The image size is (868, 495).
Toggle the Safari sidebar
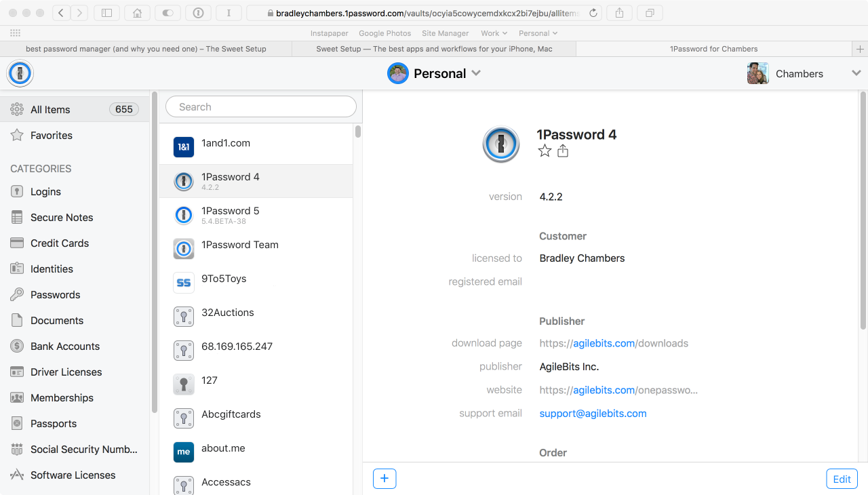(x=107, y=13)
